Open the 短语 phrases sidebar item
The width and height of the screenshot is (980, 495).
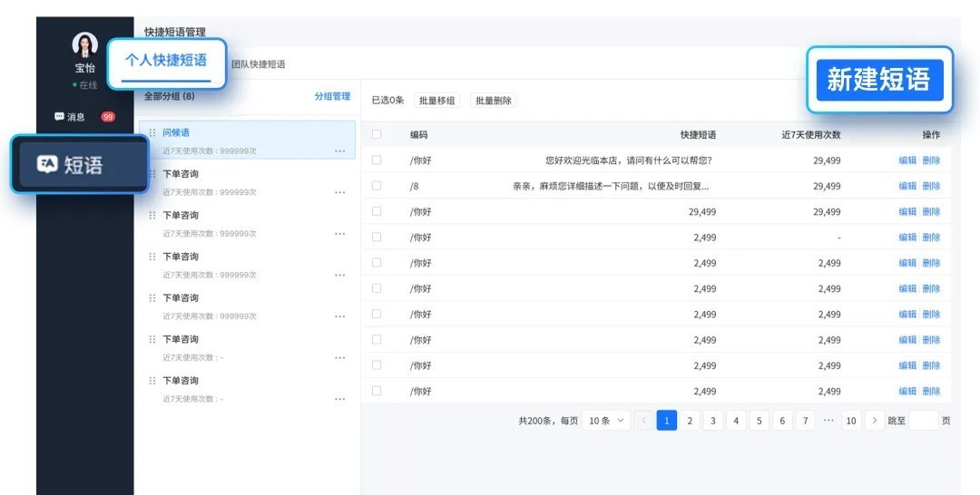pos(80,164)
